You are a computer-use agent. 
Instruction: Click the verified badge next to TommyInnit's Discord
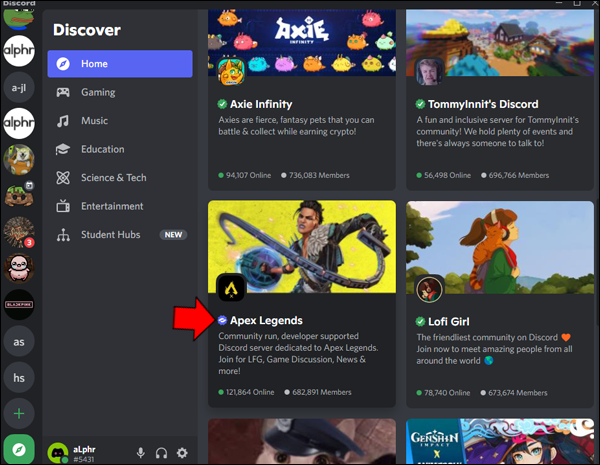pyautogui.click(x=420, y=104)
